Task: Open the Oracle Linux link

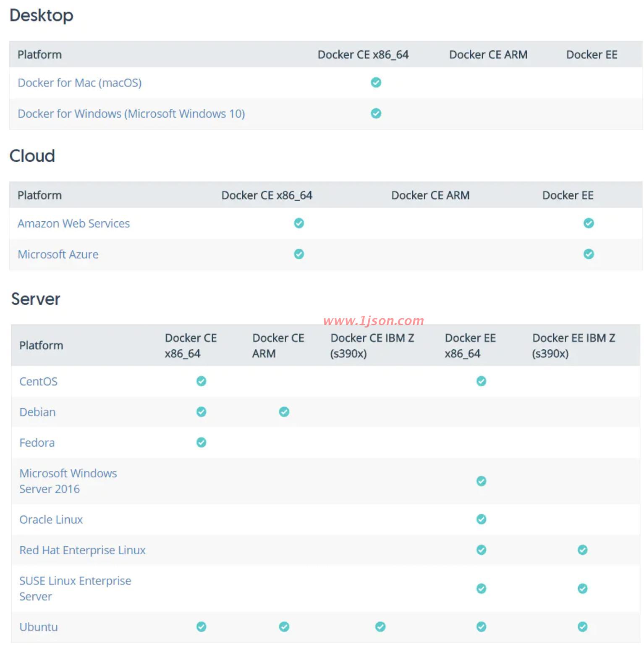Action: pyautogui.click(x=51, y=519)
